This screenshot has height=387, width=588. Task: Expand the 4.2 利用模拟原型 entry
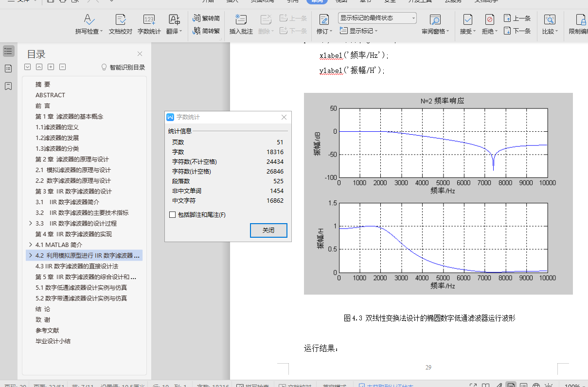[x=31, y=256]
